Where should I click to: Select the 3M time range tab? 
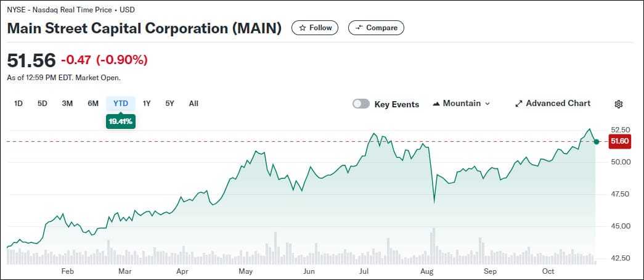67,104
